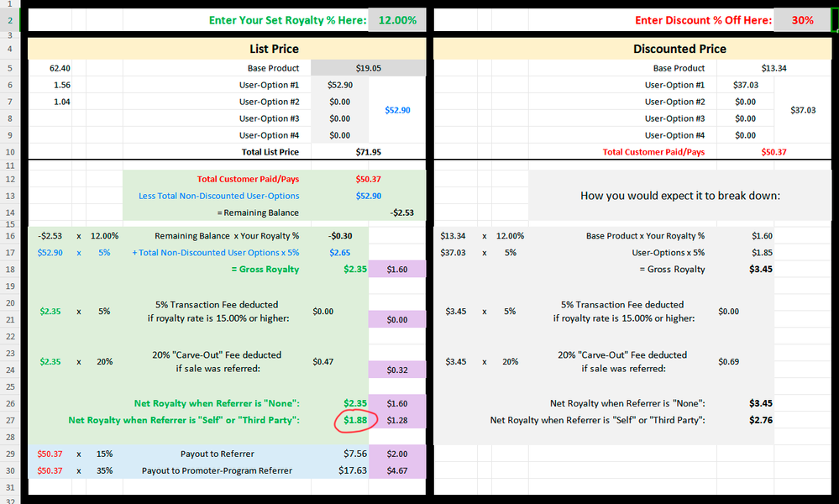839x504 pixels.
Task: Click the purple $4.67 cell
Action: [397, 470]
